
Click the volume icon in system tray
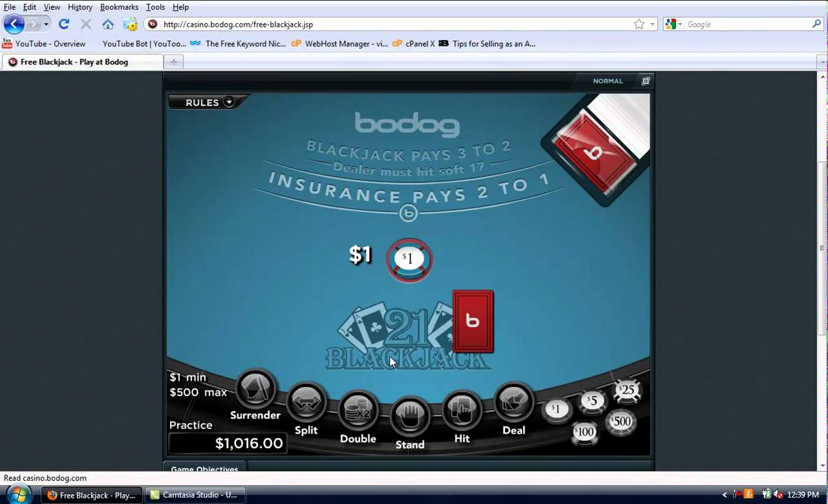[778, 495]
